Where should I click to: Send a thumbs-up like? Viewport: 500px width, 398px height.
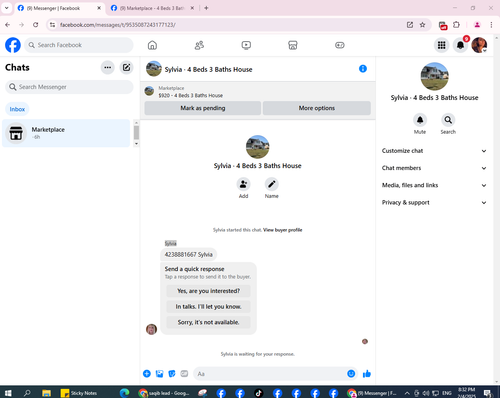367,374
